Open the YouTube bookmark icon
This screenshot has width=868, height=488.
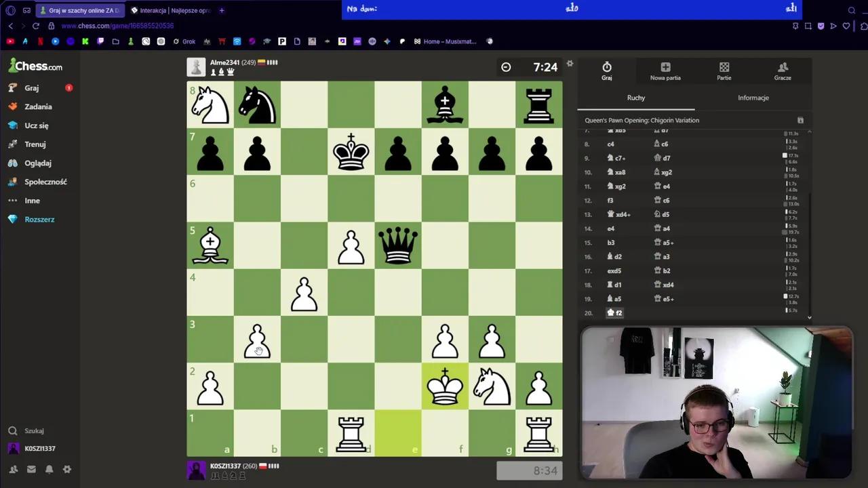tap(10, 41)
